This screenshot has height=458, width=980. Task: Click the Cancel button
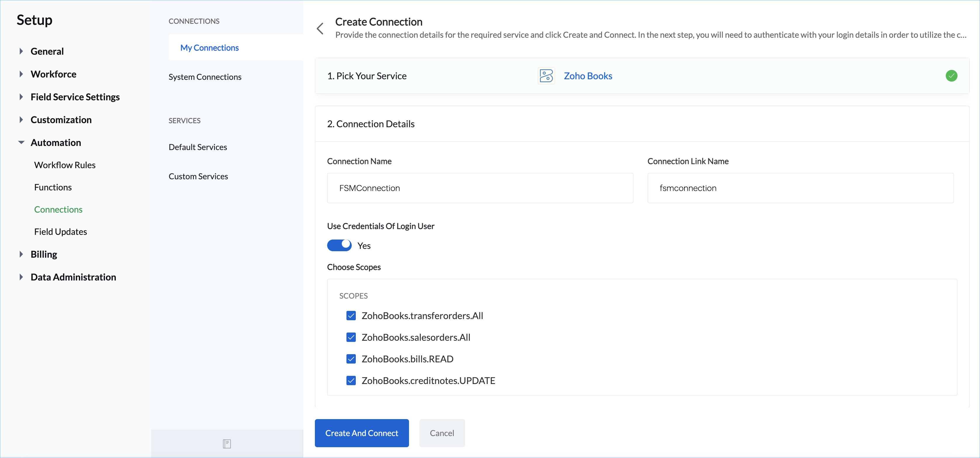[x=442, y=433]
